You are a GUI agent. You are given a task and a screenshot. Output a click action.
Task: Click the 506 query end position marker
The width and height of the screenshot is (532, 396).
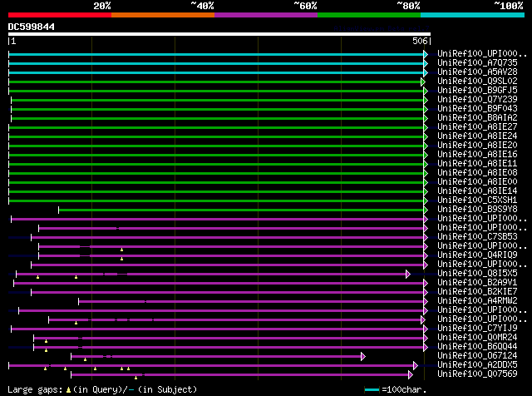420,41
